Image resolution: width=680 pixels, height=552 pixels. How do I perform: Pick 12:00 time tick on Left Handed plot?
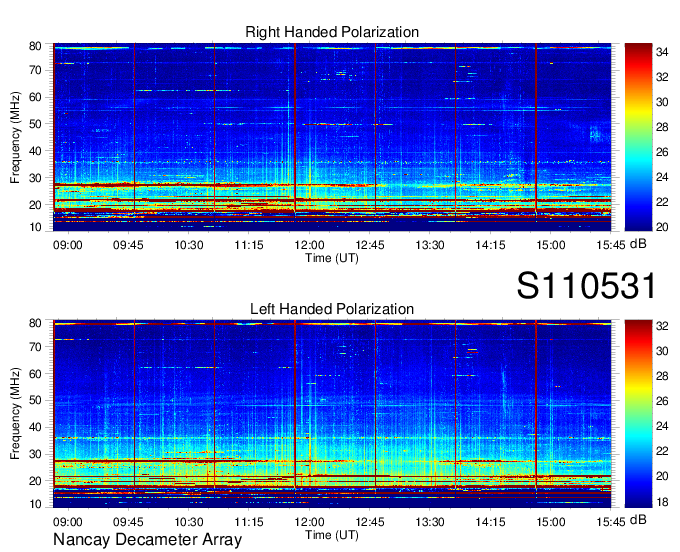click(x=309, y=522)
